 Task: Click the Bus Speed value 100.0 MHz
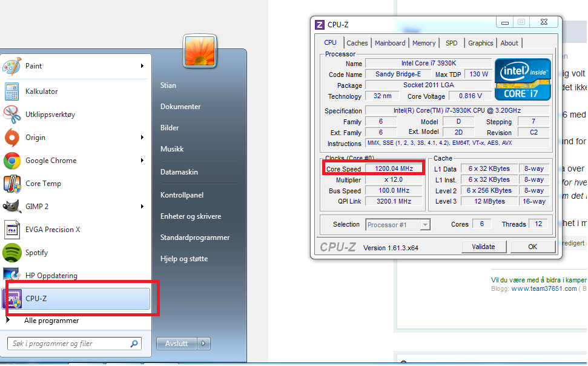[394, 190]
